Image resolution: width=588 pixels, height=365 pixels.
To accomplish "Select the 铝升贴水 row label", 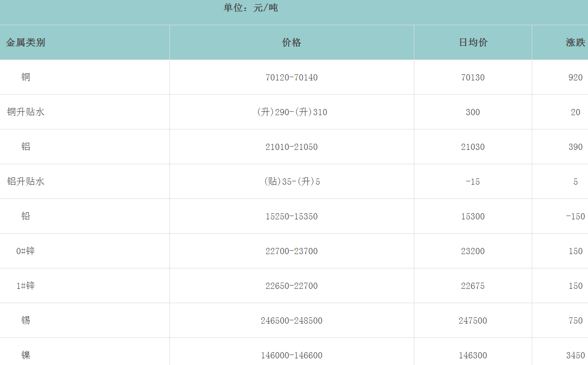I will [26, 181].
